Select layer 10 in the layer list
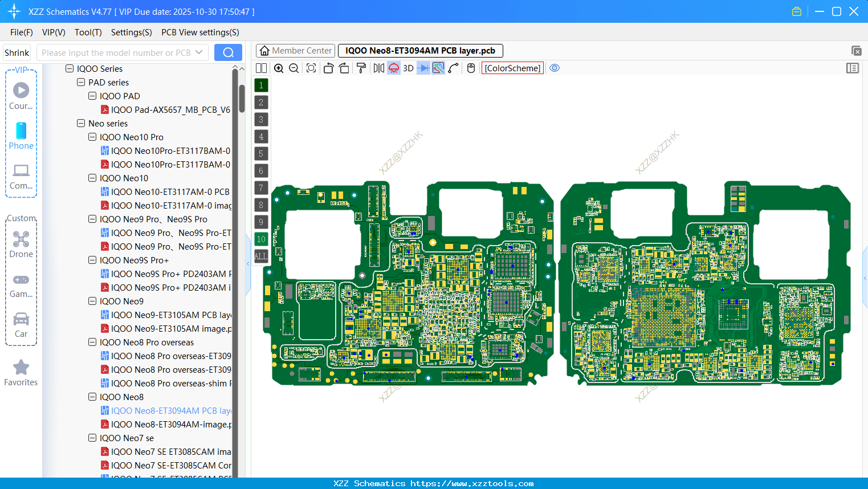The width and height of the screenshot is (868, 489). (261, 239)
